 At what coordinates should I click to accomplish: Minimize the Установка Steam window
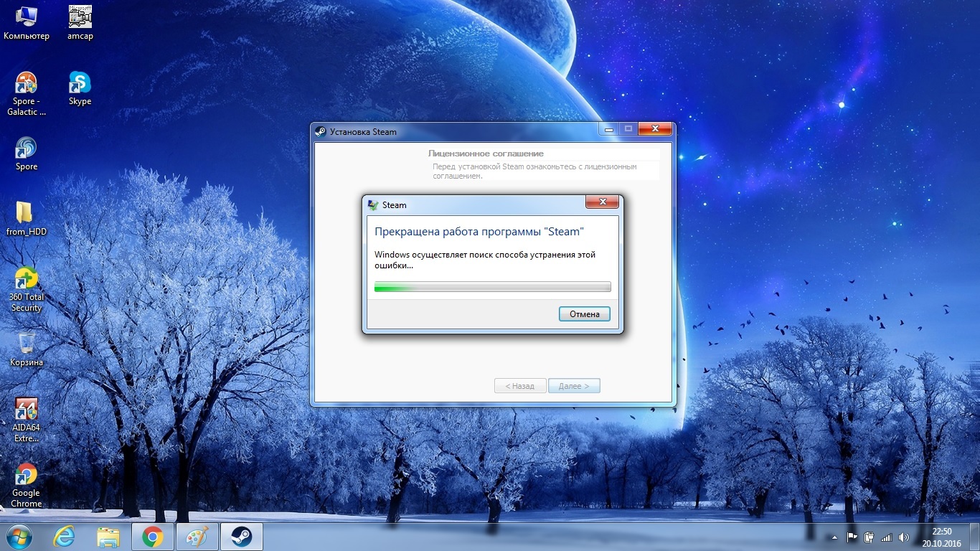(609, 129)
